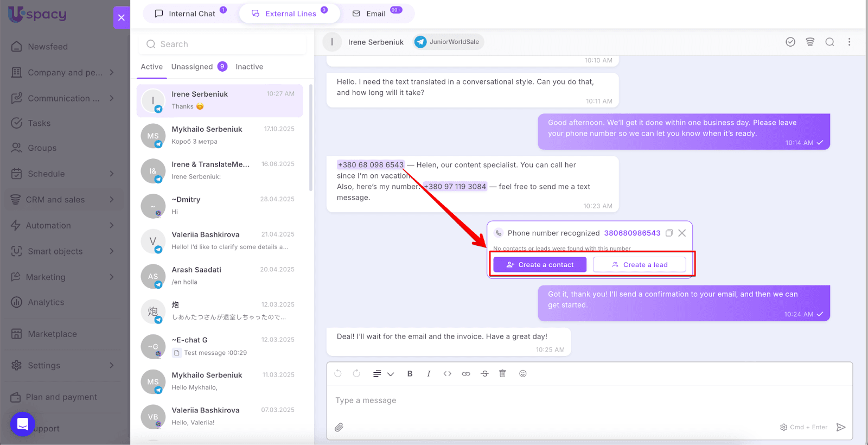This screenshot has width=868, height=445.
Task: Open the support chat bubble widget
Action: click(23, 424)
